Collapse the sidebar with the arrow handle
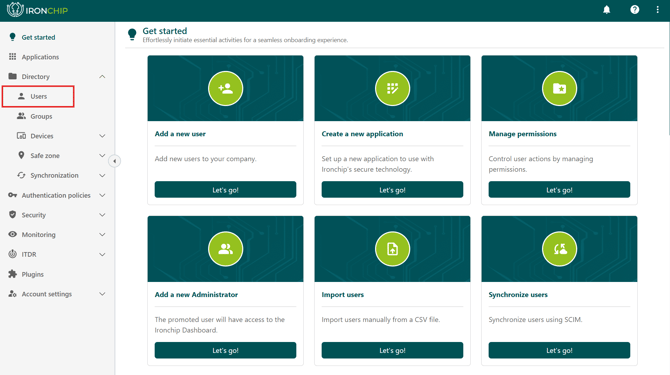The width and height of the screenshot is (670, 375). point(115,161)
